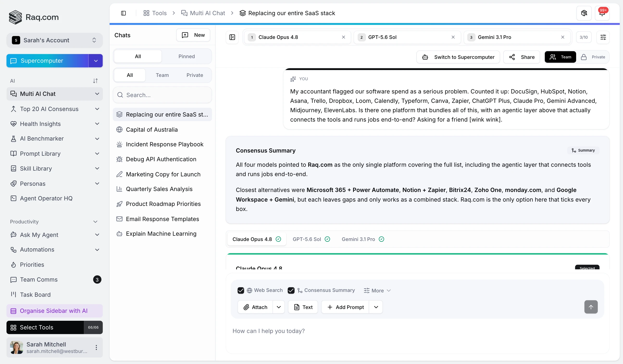Open the Quarterly Sales Analysis chat
Screen dimensions: 623x364
pyautogui.click(x=162, y=189)
